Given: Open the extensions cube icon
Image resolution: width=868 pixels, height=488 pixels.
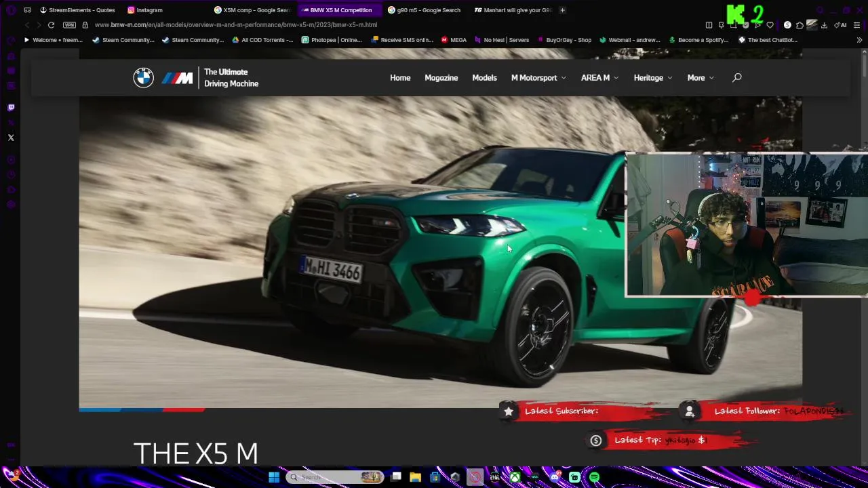Looking at the screenshot, I should tap(800, 25).
